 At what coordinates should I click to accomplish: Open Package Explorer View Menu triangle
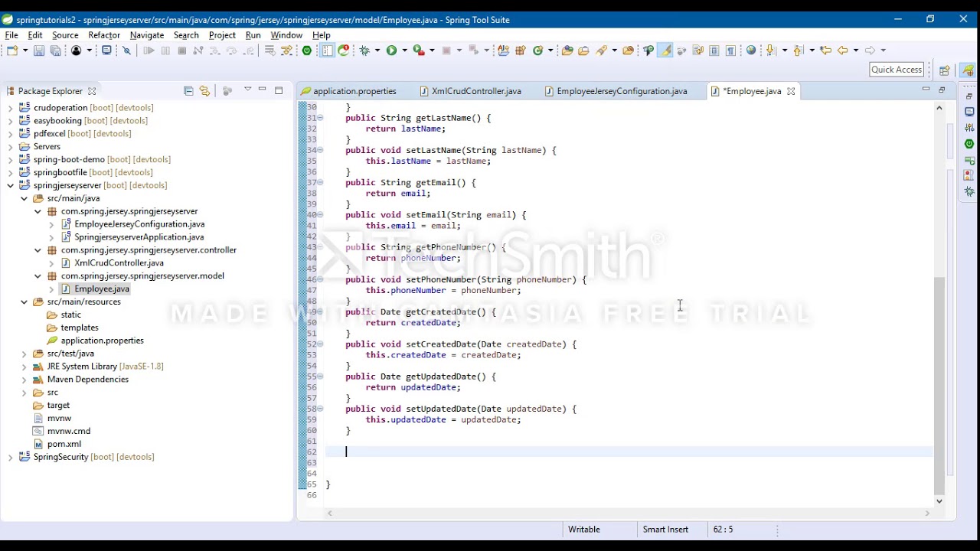tap(247, 90)
